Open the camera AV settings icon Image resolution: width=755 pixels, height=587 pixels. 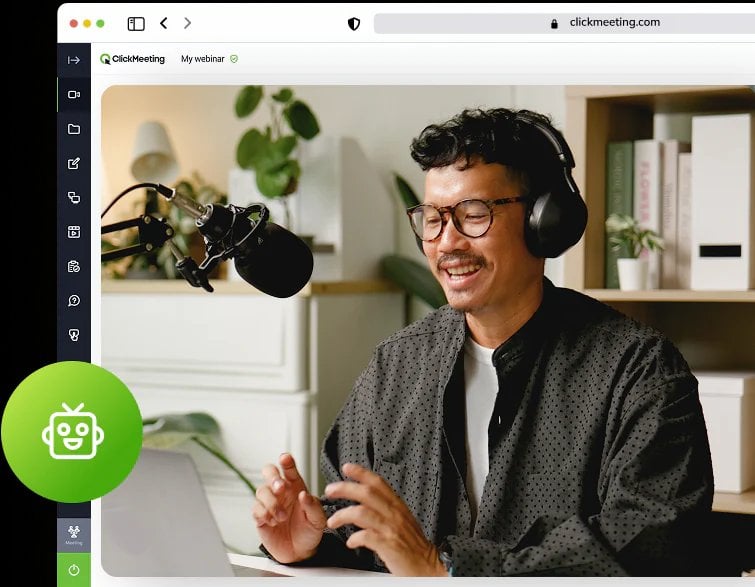point(74,94)
